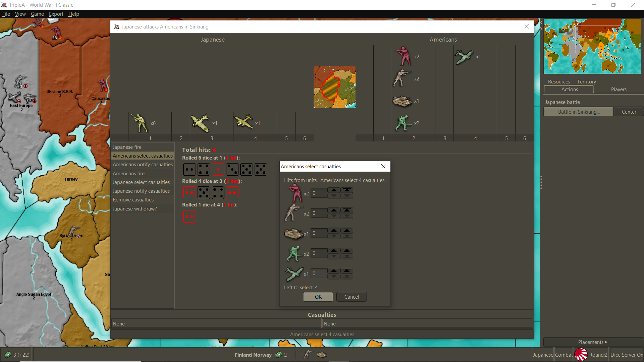644x362 pixels.
Task: Click the tank x1 icon in the Americans column
Action: click(x=402, y=101)
